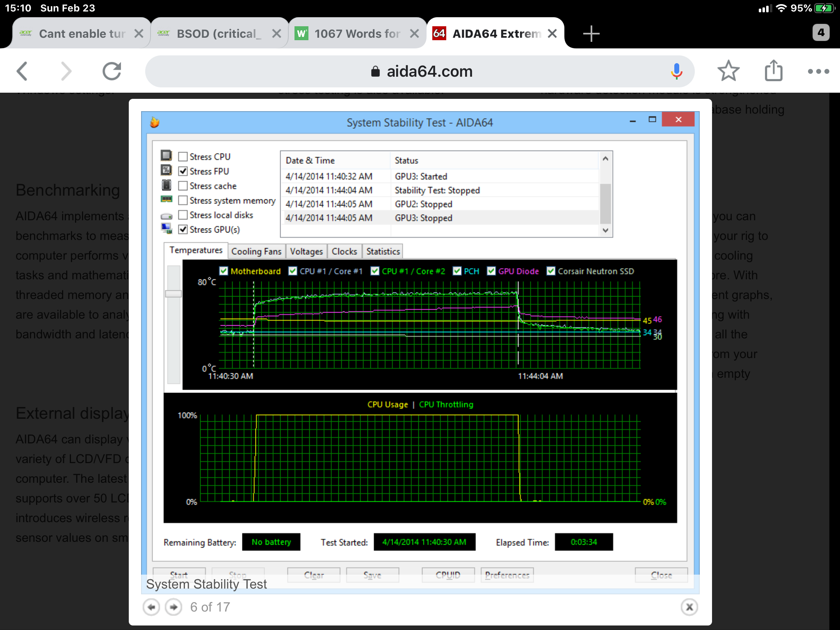840x630 pixels.
Task: Click the event log scrollbar thumb
Action: (x=605, y=203)
